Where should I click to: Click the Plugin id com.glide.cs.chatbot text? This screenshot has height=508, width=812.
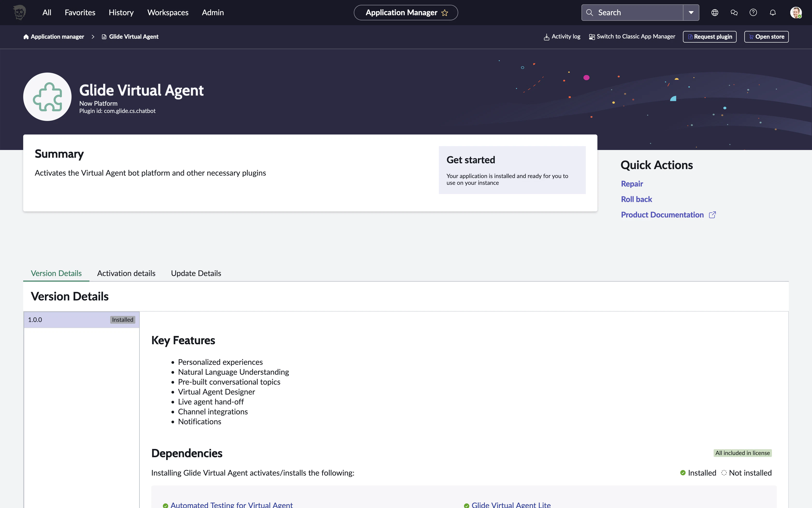tap(117, 111)
